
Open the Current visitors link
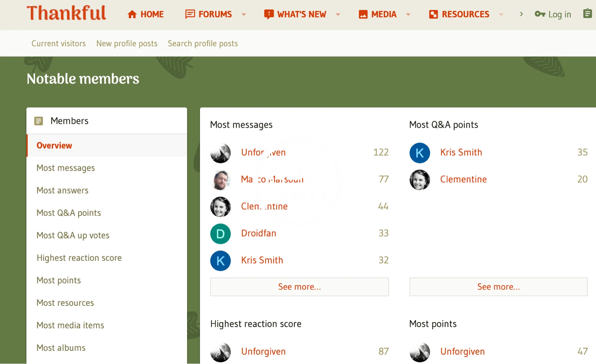(59, 44)
